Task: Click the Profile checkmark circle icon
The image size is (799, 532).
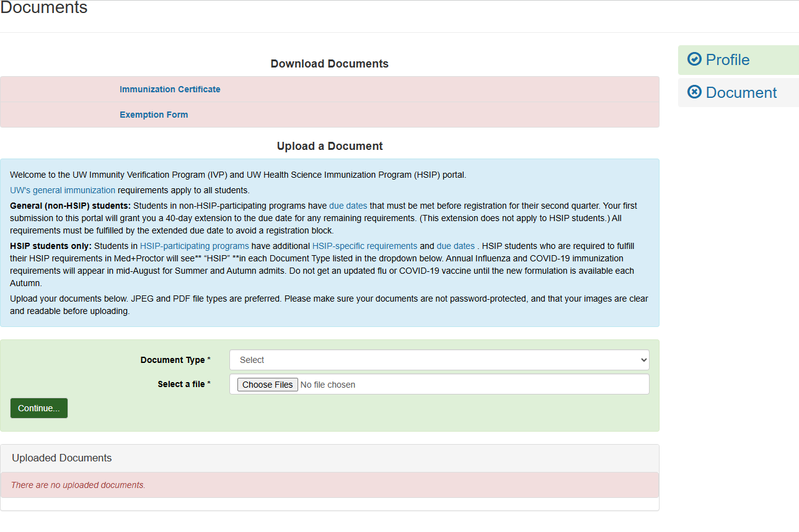Action: pos(695,59)
